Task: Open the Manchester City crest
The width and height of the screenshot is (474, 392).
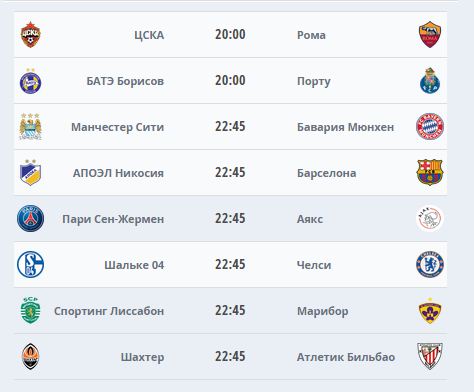Action: pos(30,127)
